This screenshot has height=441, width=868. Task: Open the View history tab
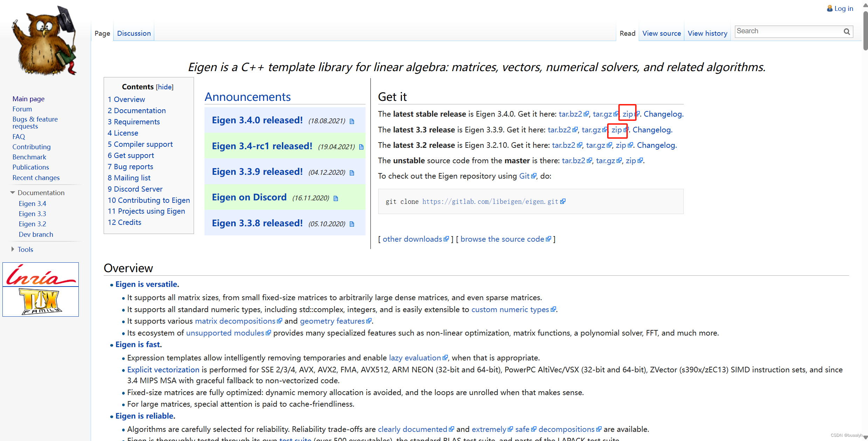(707, 33)
